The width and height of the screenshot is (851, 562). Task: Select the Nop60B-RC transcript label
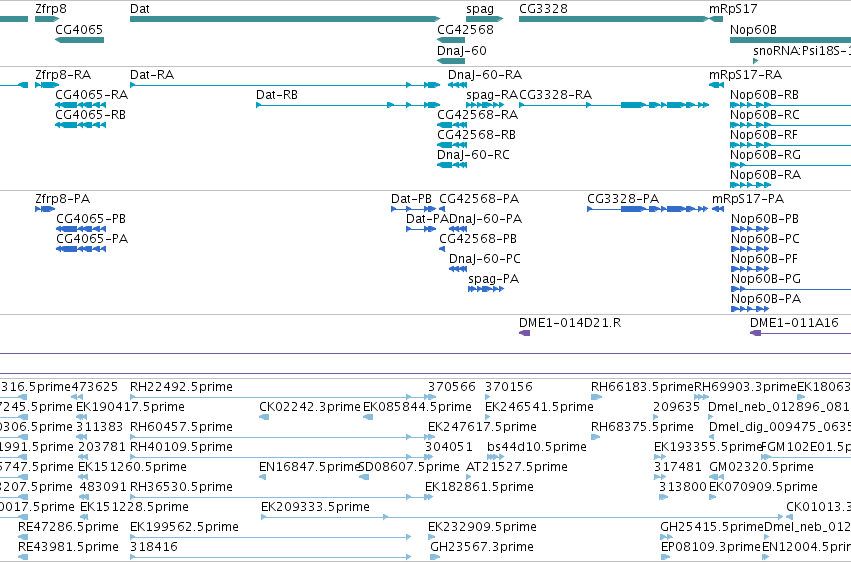pyautogui.click(x=765, y=114)
